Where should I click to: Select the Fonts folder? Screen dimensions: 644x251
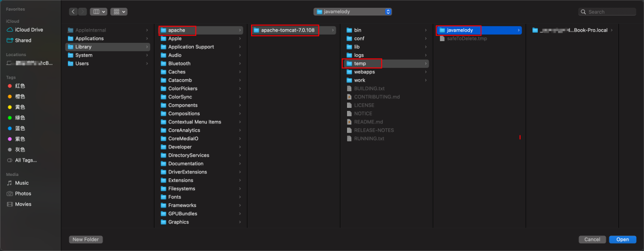pos(200,197)
